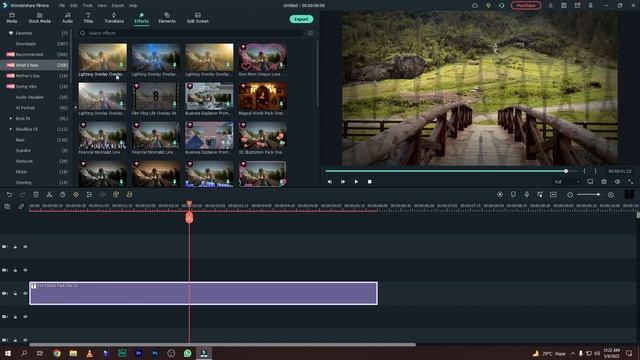
Task: Open the View menu
Action: click(x=102, y=6)
